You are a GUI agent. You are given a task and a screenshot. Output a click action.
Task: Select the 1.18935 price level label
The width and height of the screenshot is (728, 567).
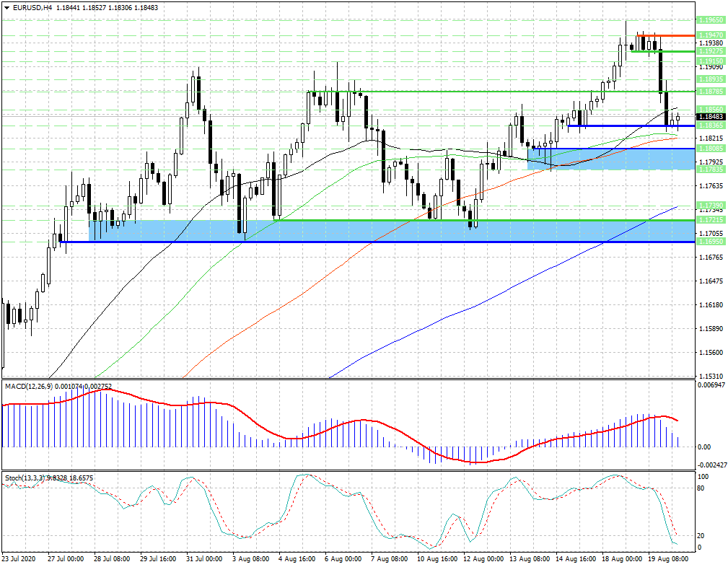click(711, 79)
